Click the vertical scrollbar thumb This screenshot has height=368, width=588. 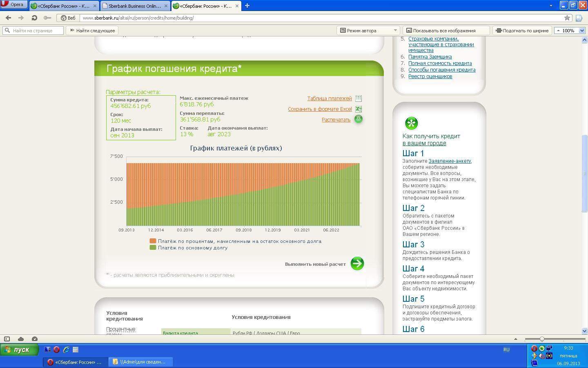(584, 173)
